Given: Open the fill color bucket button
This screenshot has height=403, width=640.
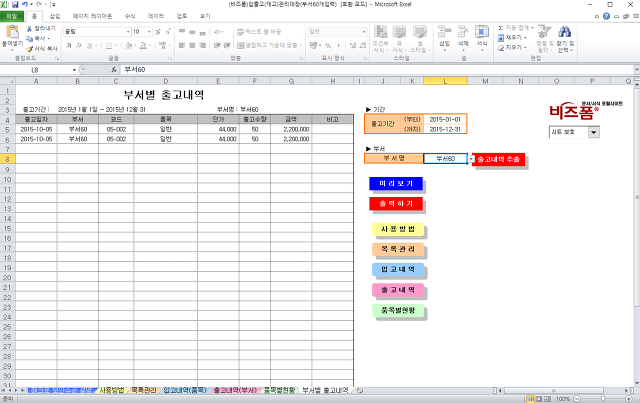Looking at the screenshot, I should pos(128,45).
